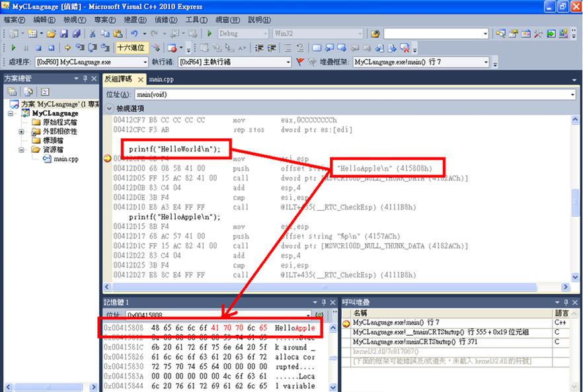
Task: Expand the 外部相依性 tree node
Action: (22, 132)
